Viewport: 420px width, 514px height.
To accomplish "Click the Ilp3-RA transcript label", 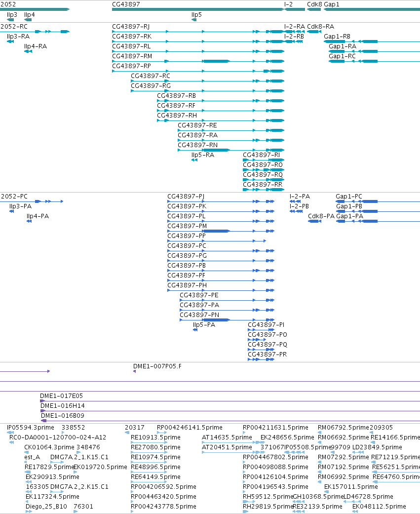I will (x=18, y=37).
